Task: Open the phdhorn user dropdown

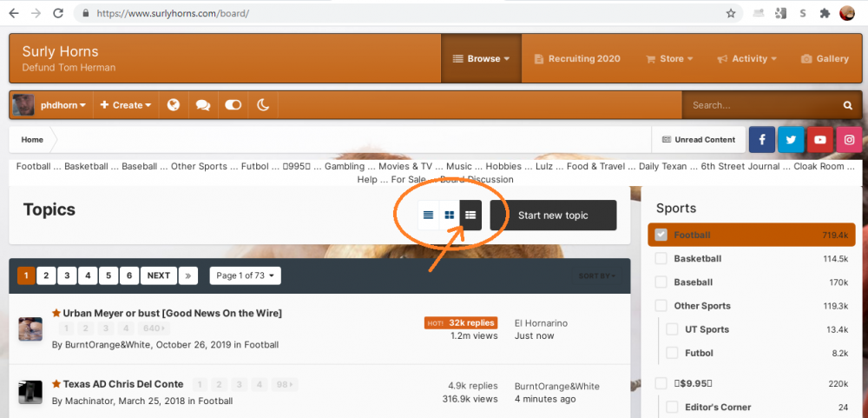Action: point(62,105)
